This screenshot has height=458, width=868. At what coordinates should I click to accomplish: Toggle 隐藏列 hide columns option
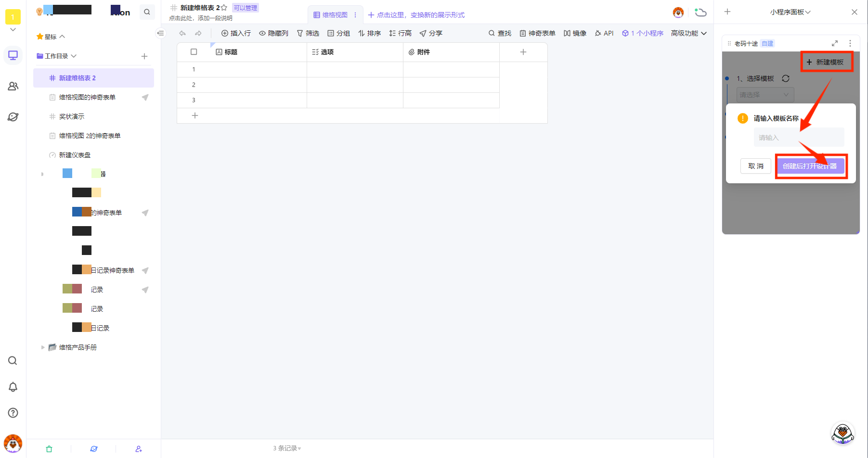(273, 33)
